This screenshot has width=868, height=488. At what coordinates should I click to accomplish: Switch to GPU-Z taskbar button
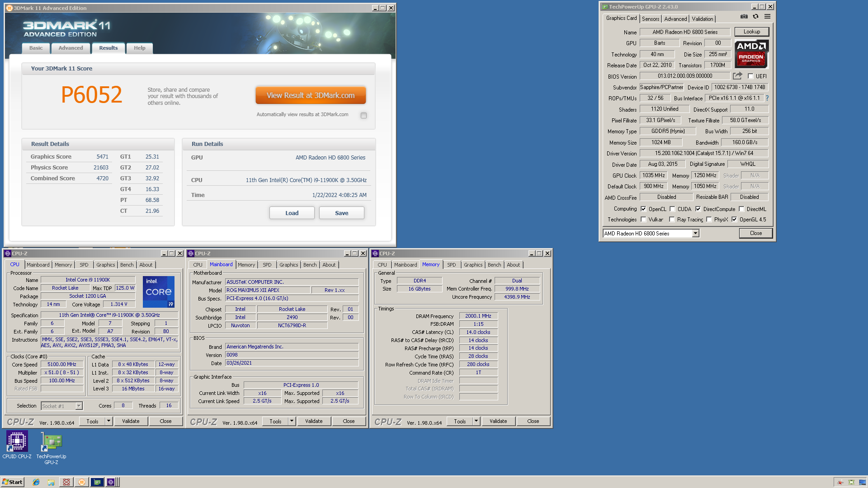(x=97, y=482)
